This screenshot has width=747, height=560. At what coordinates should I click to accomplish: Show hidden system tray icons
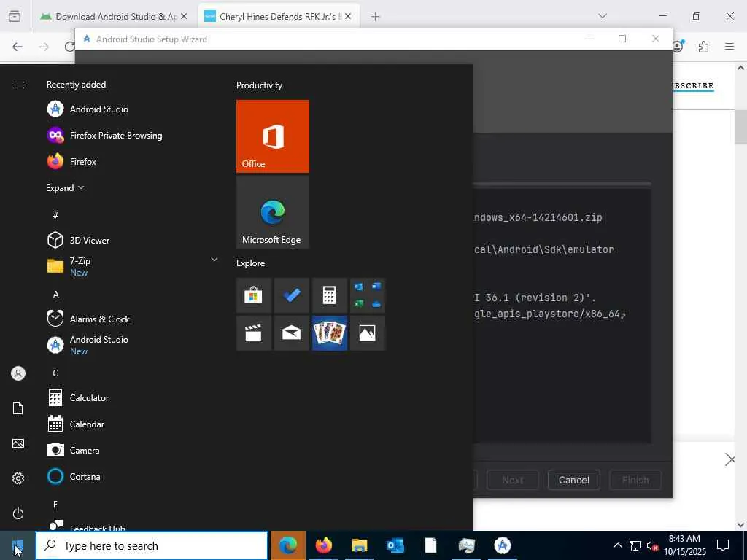617,545
